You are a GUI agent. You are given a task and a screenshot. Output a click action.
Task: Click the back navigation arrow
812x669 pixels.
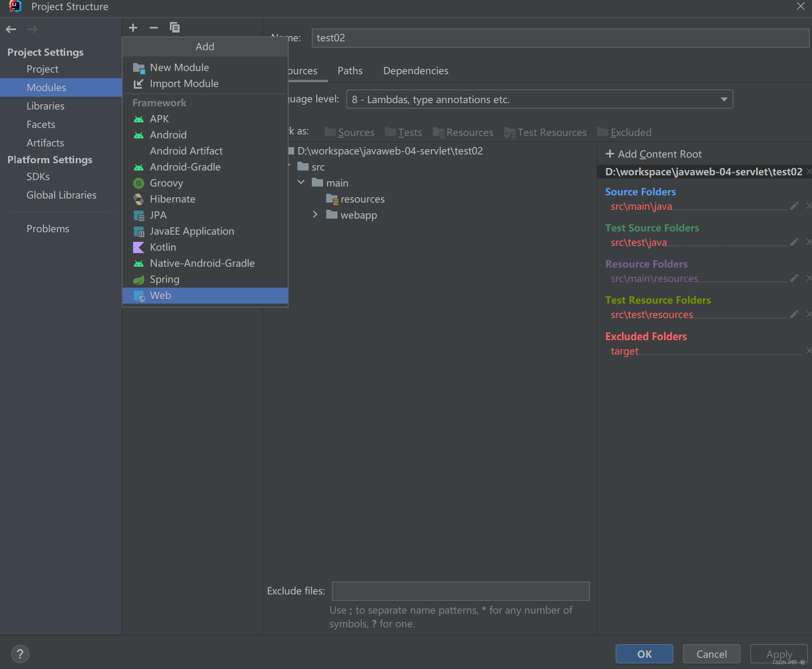(x=11, y=29)
